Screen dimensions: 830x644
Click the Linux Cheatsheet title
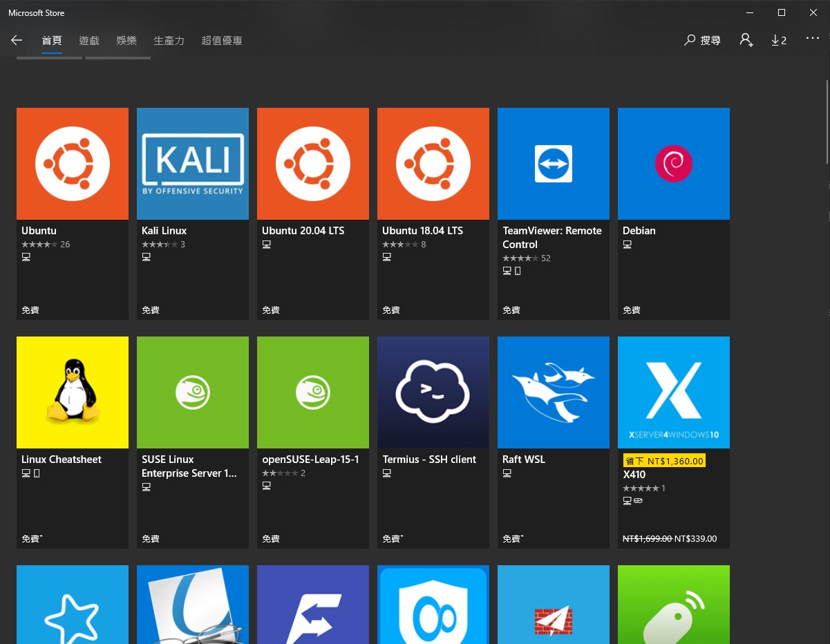62,460
